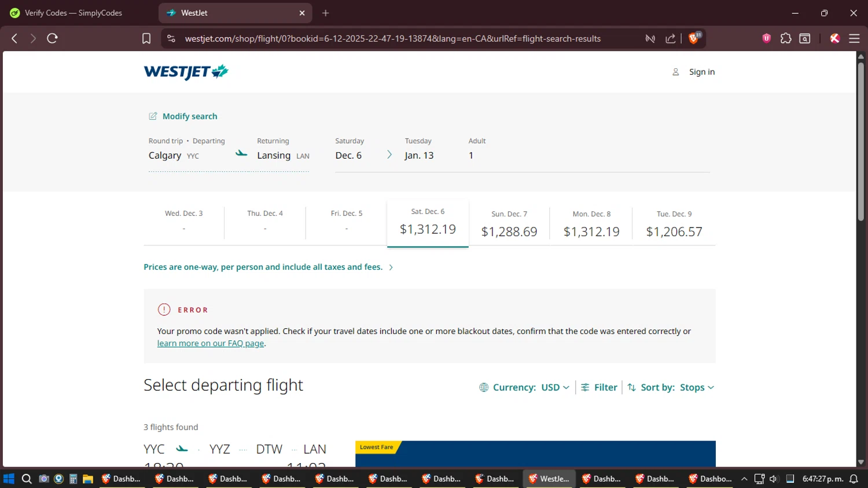Select Thu. Dec. 4 date
Viewport: 868px width, 488px height.
click(x=265, y=222)
